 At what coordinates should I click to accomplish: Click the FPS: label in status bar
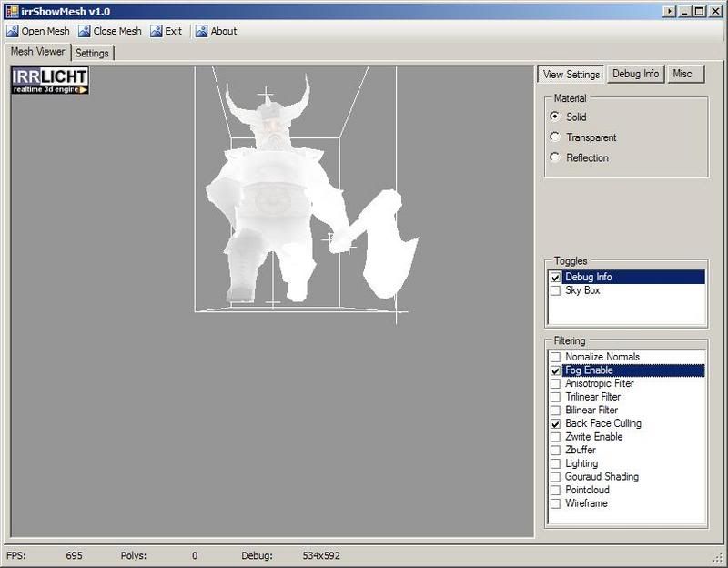click(x=16, y=555)
